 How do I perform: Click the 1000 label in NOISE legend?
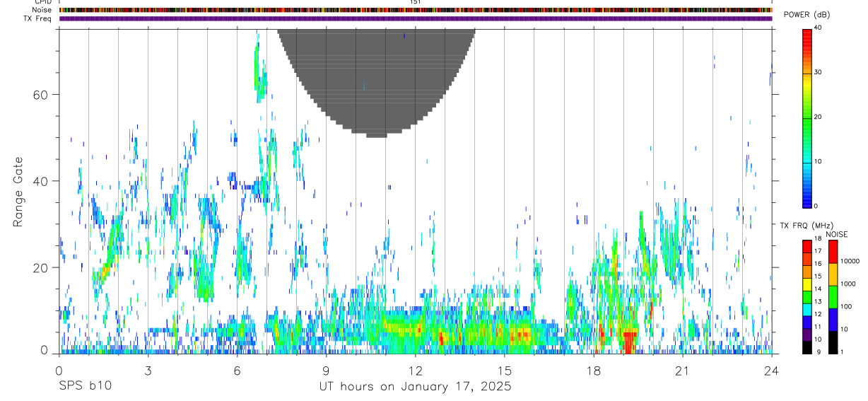[x=848, y=284]
